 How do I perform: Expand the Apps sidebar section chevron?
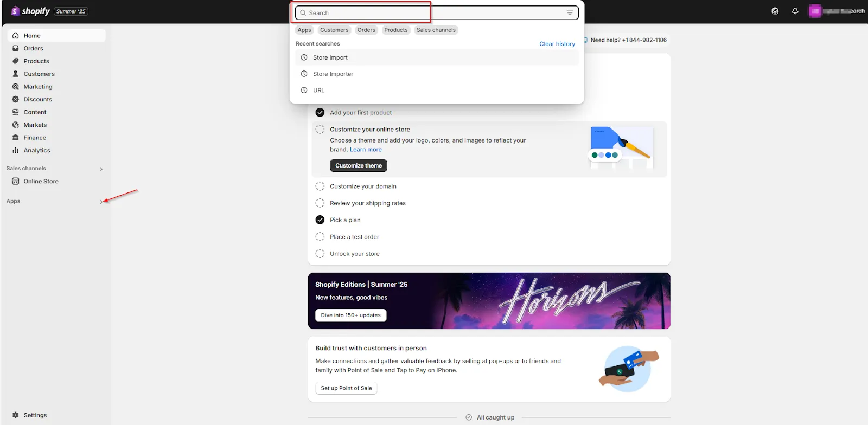(101, 202)
